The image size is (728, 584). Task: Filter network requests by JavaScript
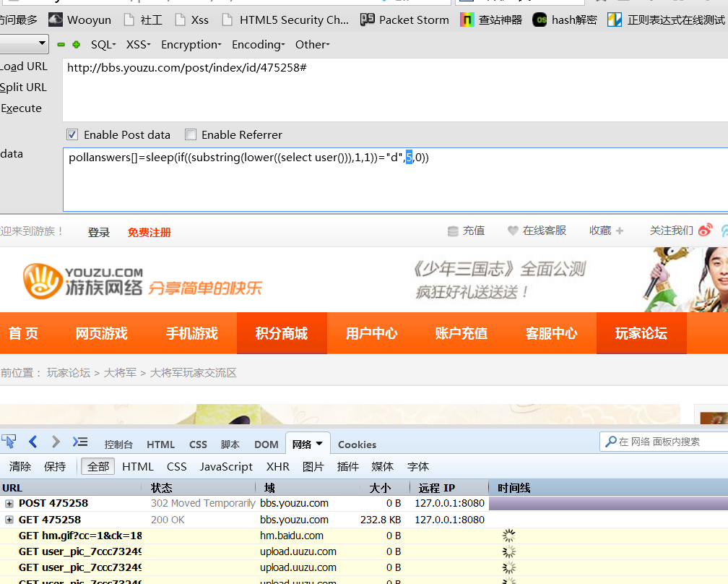tap(226, 466)
